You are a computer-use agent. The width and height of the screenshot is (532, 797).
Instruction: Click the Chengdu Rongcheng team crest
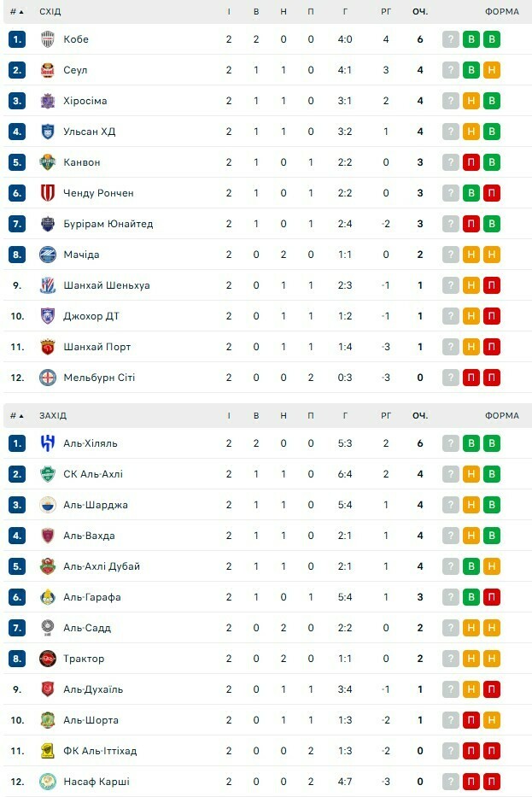[x=48, y=193]
